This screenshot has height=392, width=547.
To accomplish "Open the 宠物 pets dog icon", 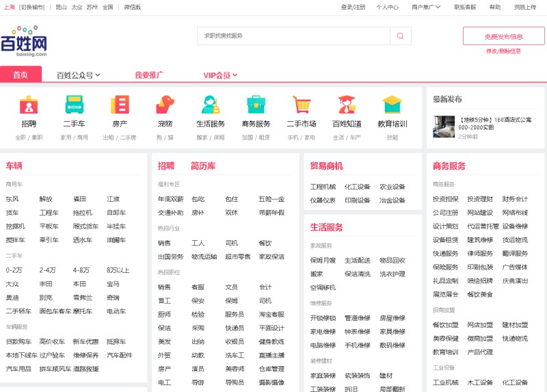I will click(x=165, y=105).
